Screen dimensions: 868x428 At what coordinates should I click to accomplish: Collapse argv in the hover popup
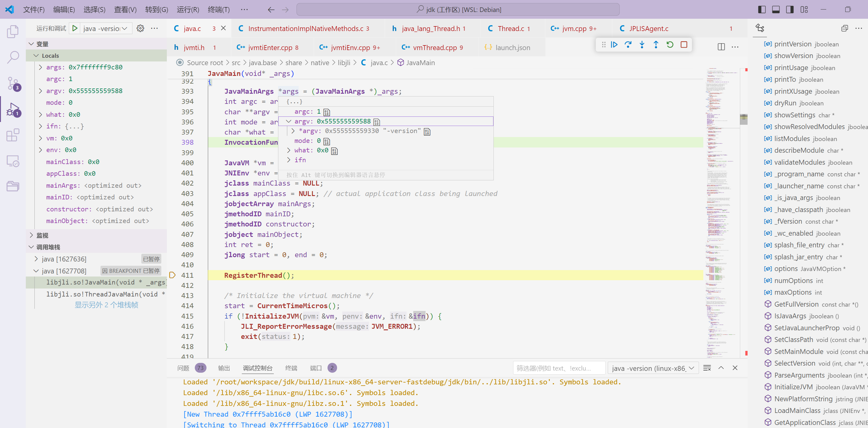click(x=289, y=121)
